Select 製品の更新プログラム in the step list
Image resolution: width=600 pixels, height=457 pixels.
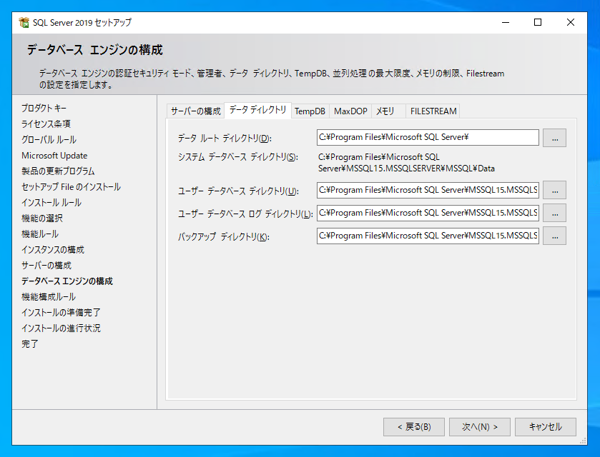coord(58,171)
